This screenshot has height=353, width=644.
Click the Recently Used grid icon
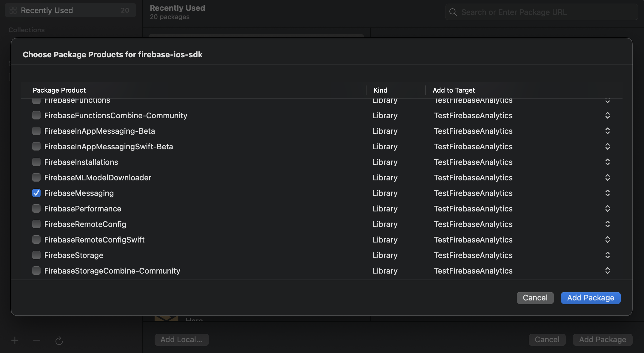click(13, 10)
